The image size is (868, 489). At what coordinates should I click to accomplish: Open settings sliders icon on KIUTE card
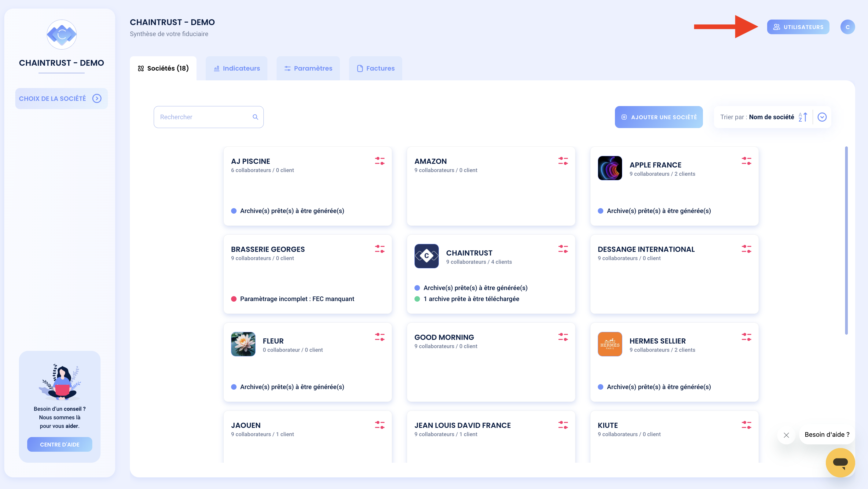[x=746, y=425]
